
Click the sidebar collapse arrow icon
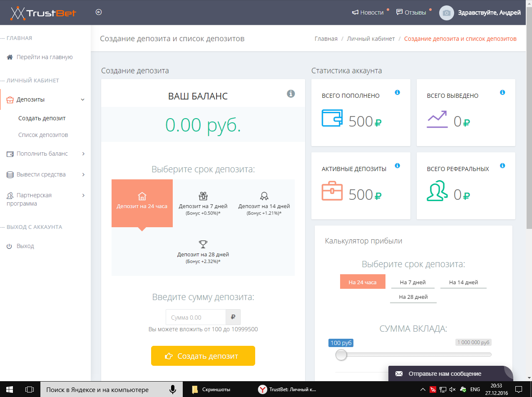(x=99, y=12)
